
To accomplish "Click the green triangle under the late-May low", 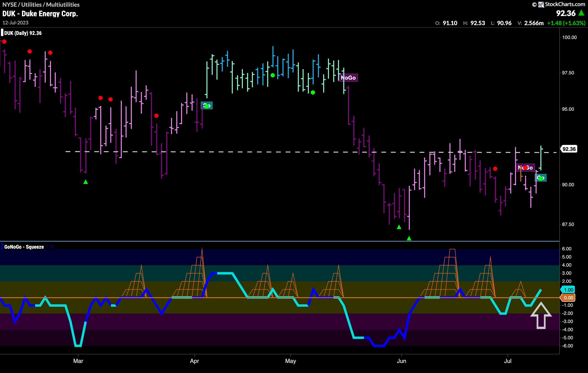I will [399, 227].
